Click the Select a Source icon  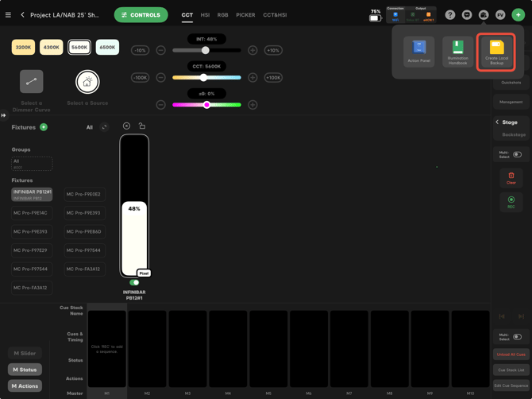pyautogui.click(x=87, y=82)
